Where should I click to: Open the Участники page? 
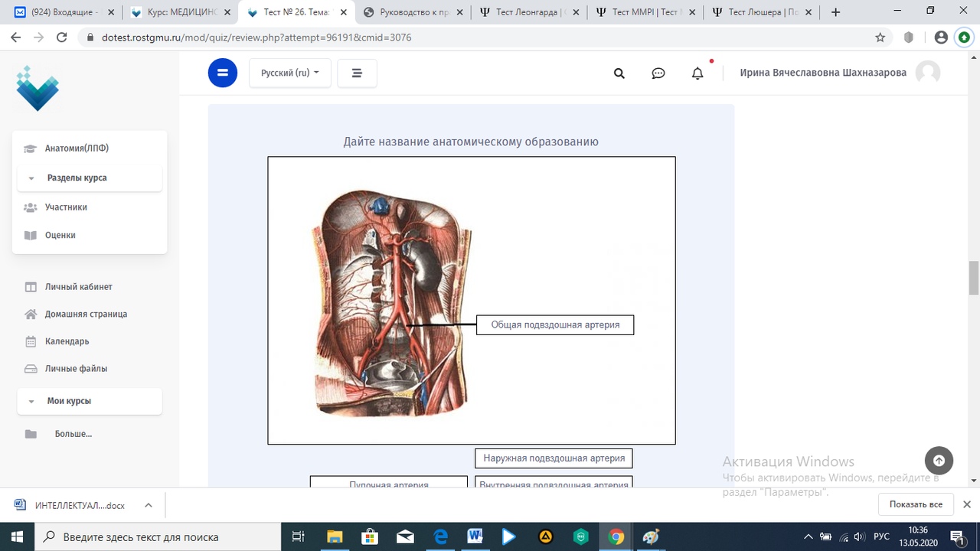coord(66,207)
